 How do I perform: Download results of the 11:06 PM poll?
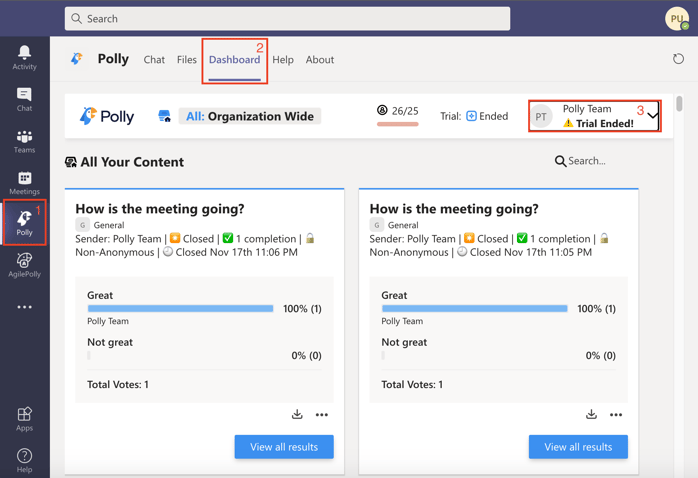pyautogui.click(x=297, y=414)
